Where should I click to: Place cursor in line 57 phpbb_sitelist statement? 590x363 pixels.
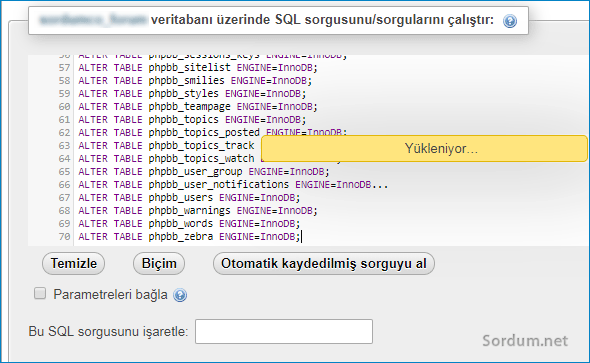tap(198, 68)
